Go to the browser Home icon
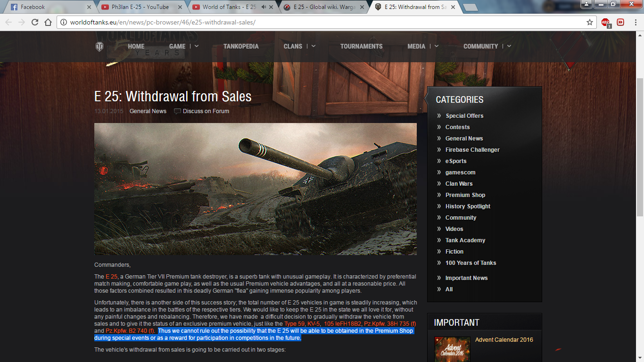Screen dimensions: 644x362 point(48,22)
